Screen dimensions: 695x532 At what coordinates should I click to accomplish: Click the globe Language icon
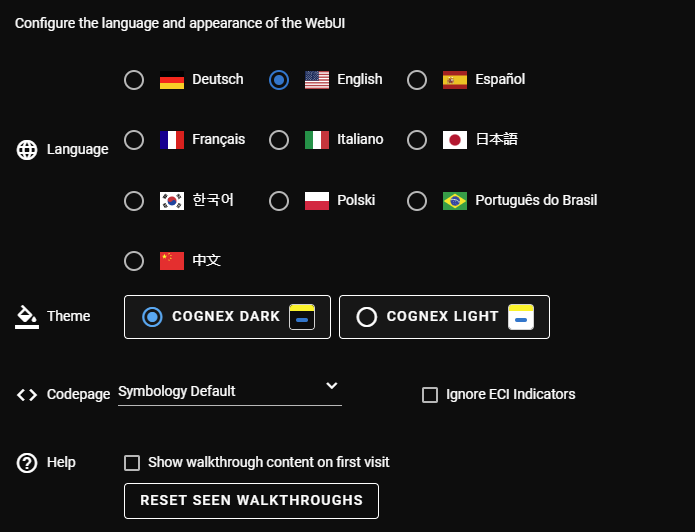pos(27,150)
